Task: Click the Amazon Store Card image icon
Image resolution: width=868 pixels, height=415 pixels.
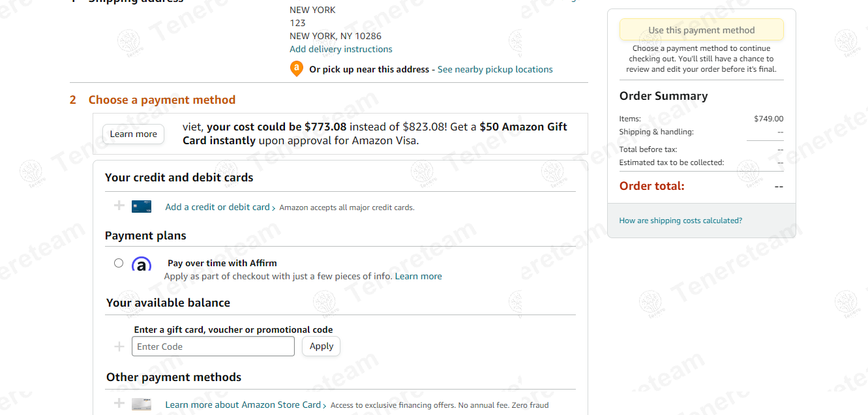Action: coord(142,405)
